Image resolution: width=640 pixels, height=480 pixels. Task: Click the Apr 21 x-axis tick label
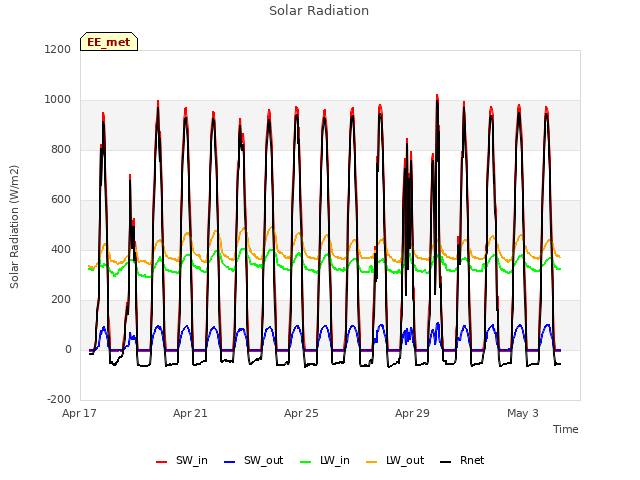coord(190,413)
